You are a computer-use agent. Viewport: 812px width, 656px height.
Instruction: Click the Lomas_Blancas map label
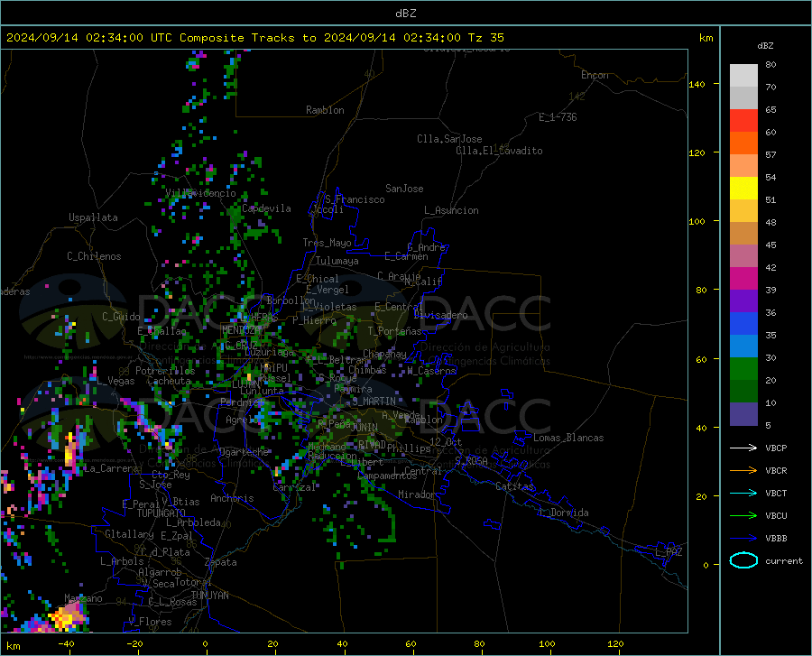pos(568,438)
